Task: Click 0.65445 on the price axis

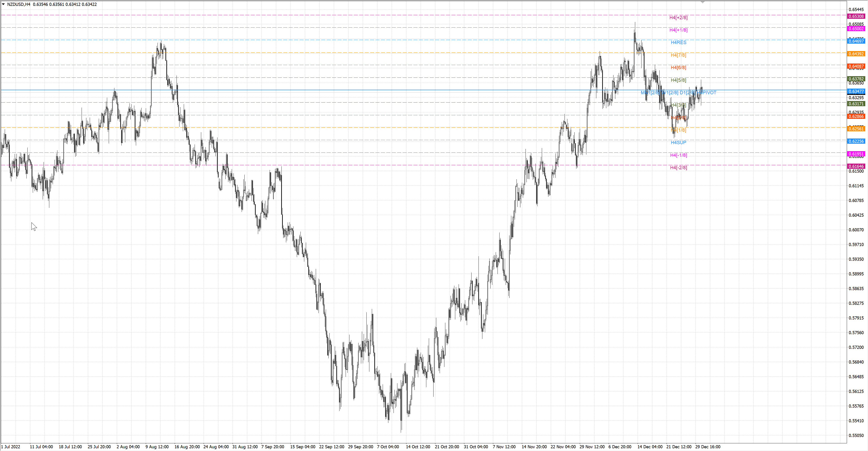Action: click(x=856, y=9)
